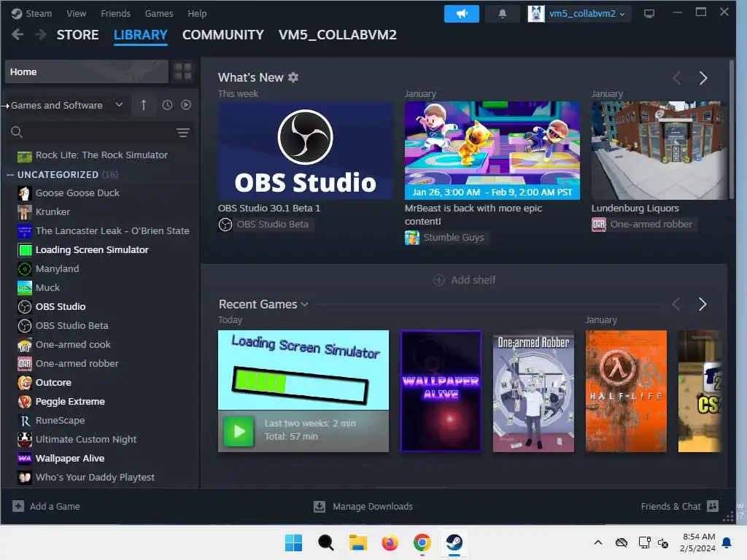Screen dimensions: 747x560
Task: Advance What's New shelf to the right
Action: [703, 77]
